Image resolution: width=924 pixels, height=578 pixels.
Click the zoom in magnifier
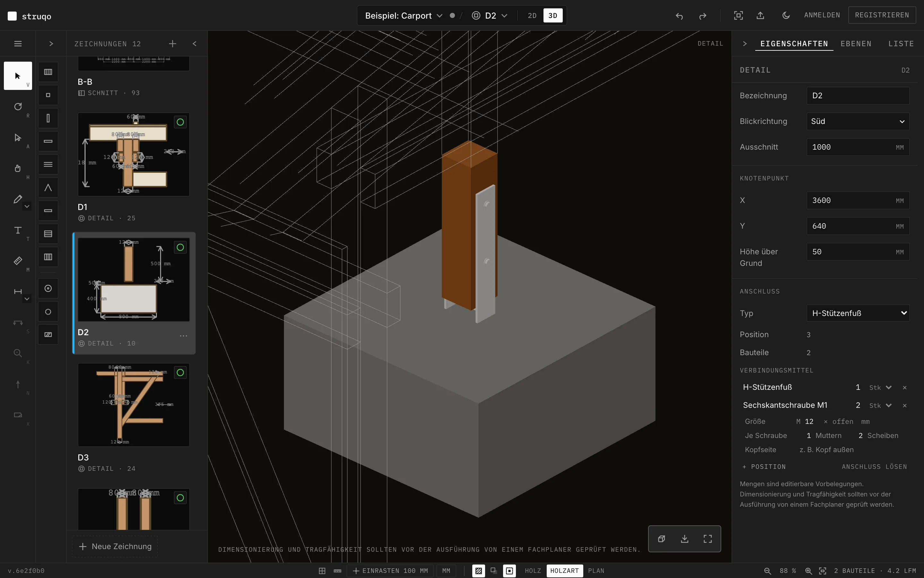coord(808,571)
